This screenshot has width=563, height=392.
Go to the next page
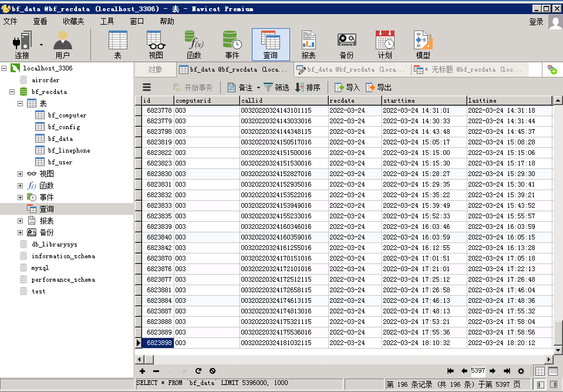[x=493, y=371]
